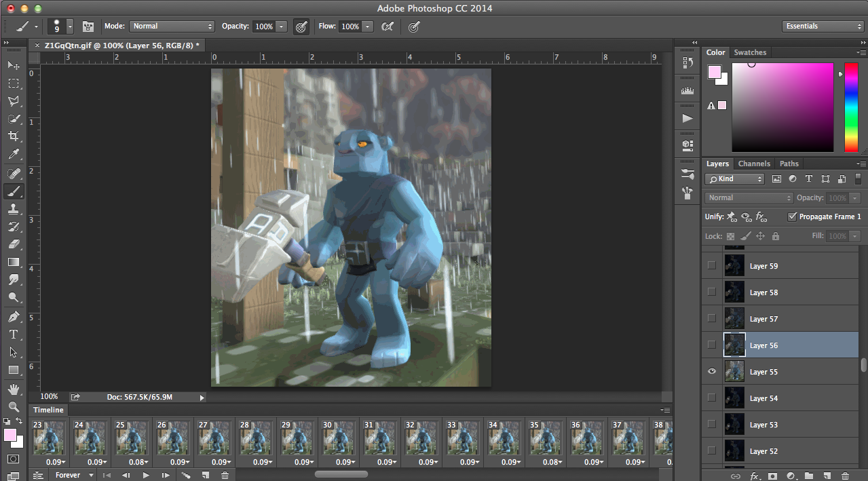Go to the first frame
868x481 pixels.
coord(107,476)
